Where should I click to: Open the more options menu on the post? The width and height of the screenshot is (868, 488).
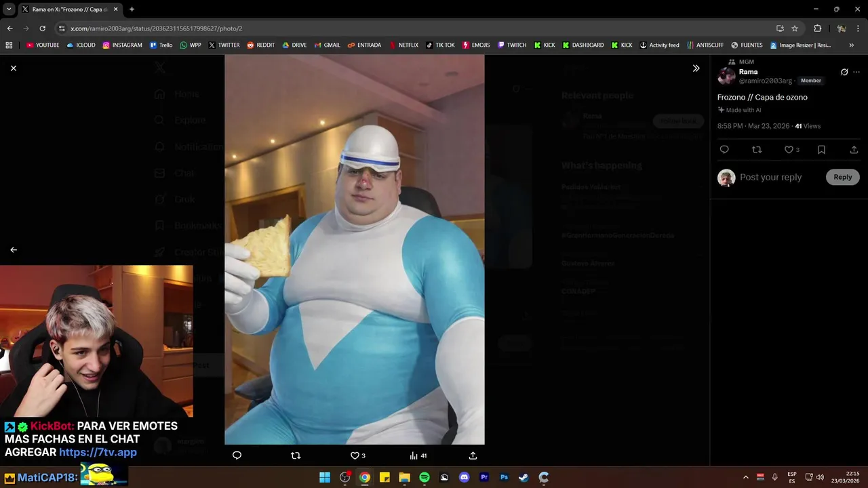pyautogui.click(x=856, y=72)
